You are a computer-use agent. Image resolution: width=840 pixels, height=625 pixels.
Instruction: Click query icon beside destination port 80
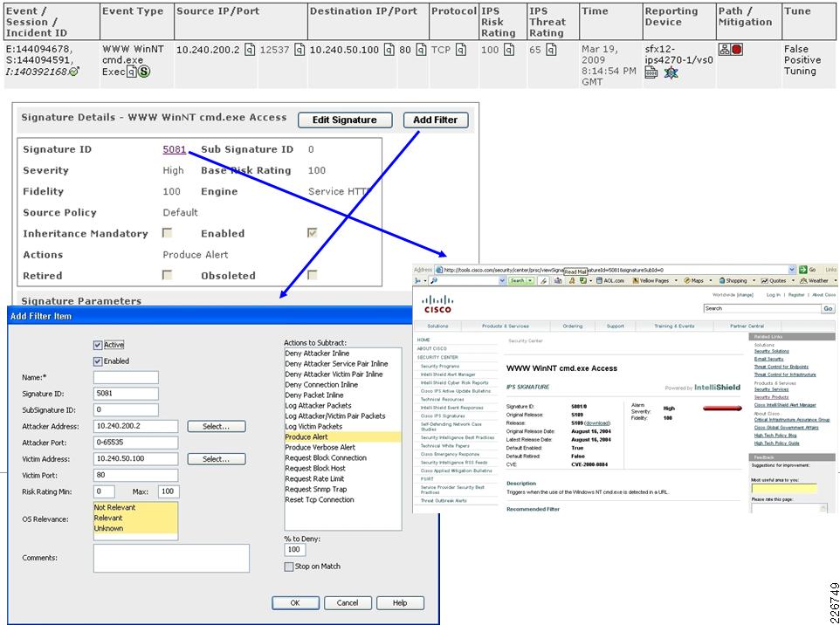[x=421, y=50]
